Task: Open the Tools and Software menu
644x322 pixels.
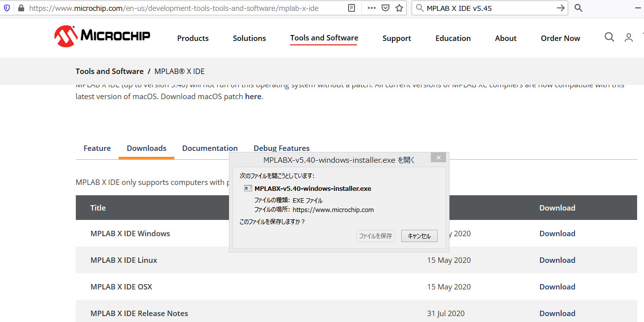Action: tap(324, 37)
